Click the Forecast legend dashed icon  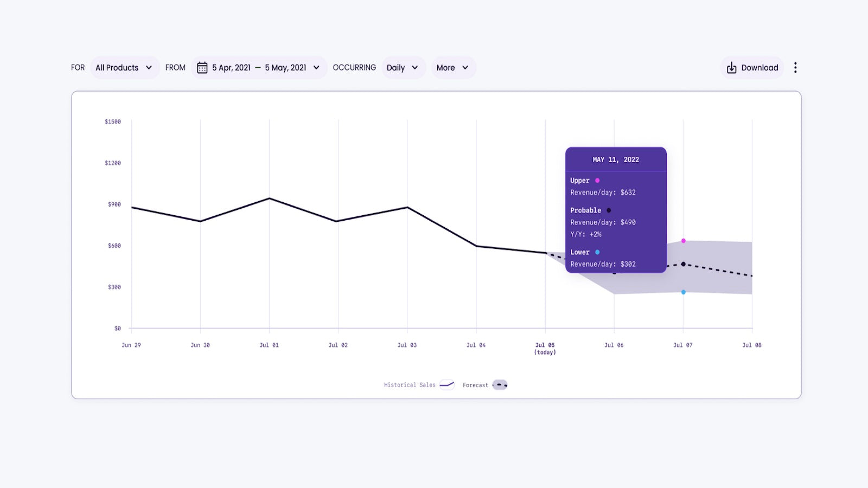click(500, 385)
